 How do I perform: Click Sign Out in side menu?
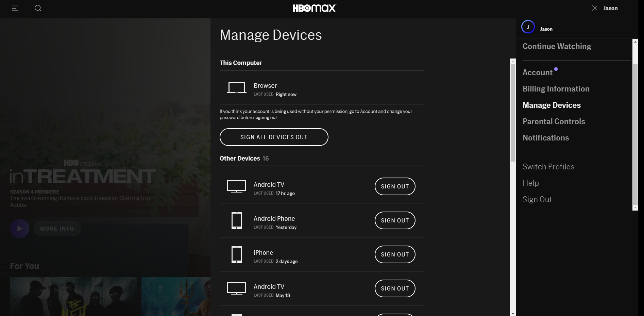pyautogui.click(x=537, y=199)
